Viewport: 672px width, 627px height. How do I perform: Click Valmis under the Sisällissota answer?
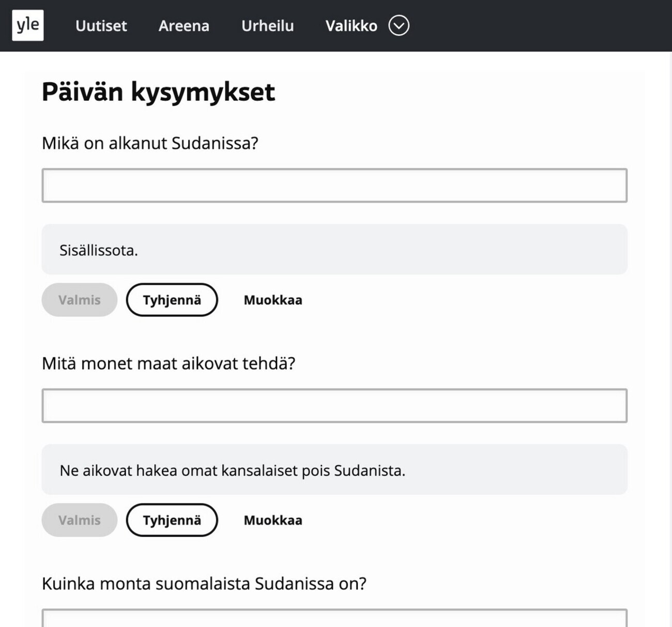point(80,300)
